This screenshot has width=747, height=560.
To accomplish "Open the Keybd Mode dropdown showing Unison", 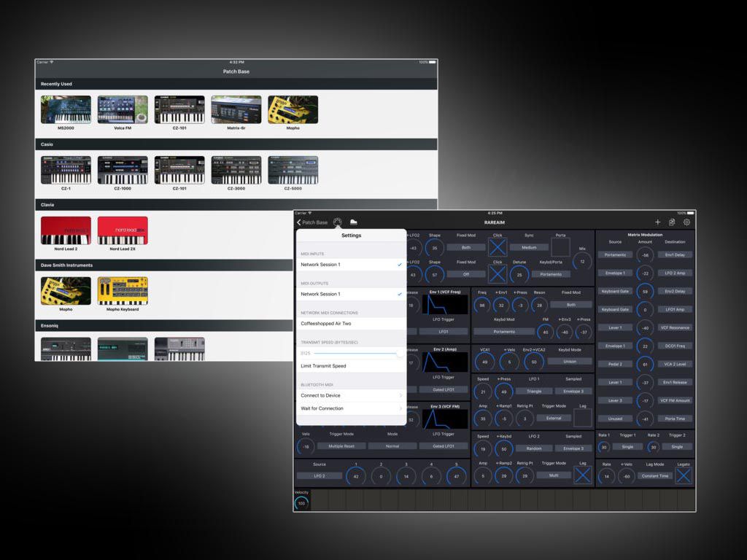I will click(570, 362).
